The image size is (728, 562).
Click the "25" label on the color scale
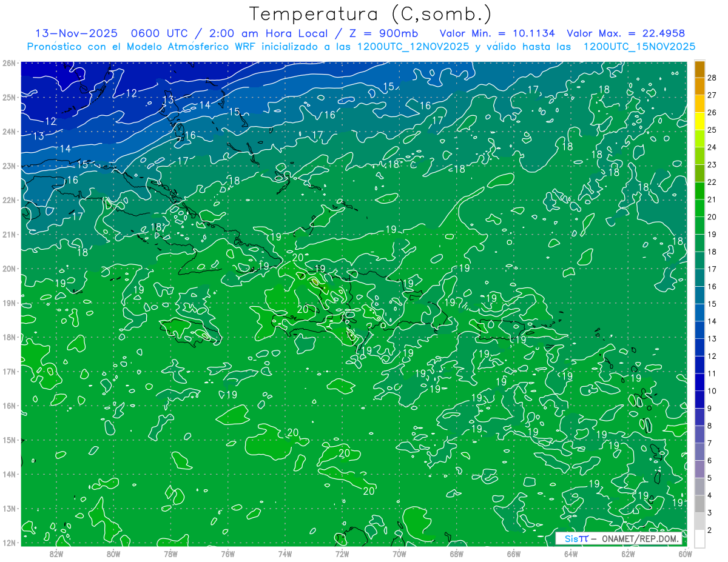click(x=712, y=130)
